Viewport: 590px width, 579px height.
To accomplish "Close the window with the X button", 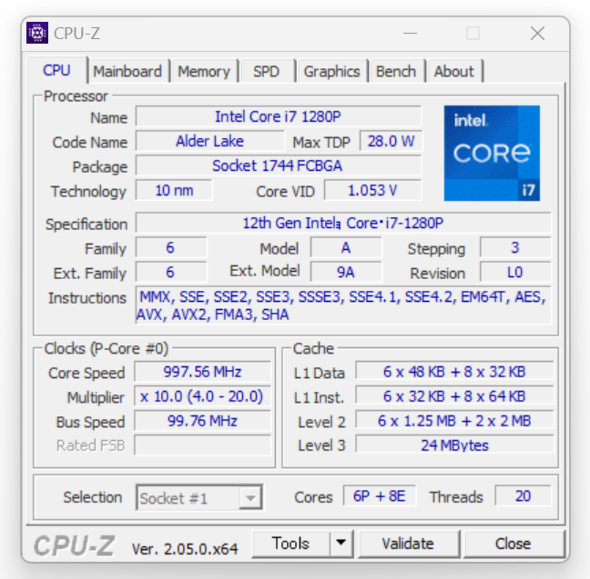I will tap(537, 33).
